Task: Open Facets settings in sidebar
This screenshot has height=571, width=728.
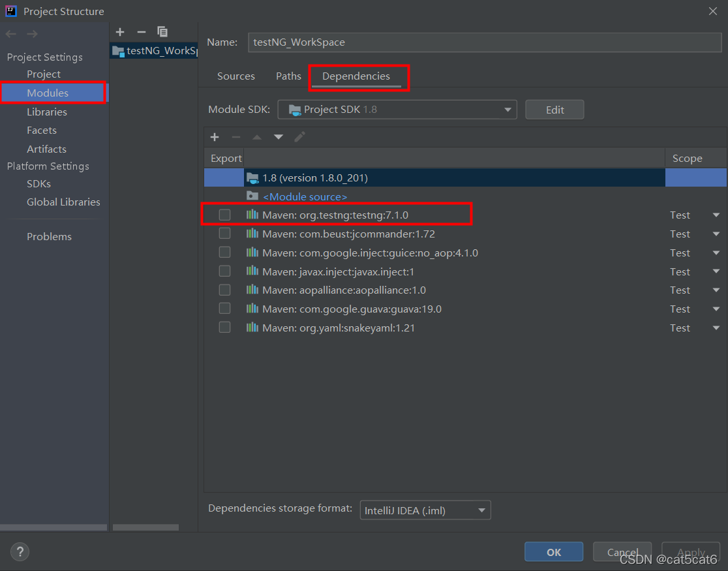Action: [x=42, y=131]
